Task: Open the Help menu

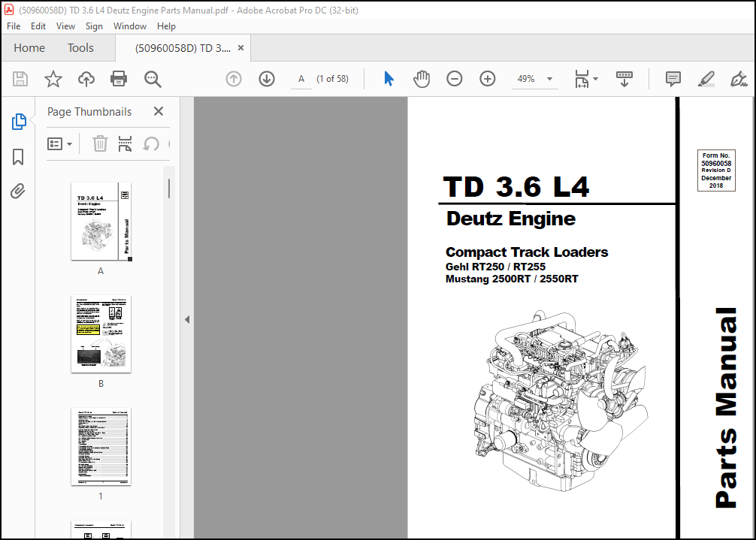Action: [166, 26]
